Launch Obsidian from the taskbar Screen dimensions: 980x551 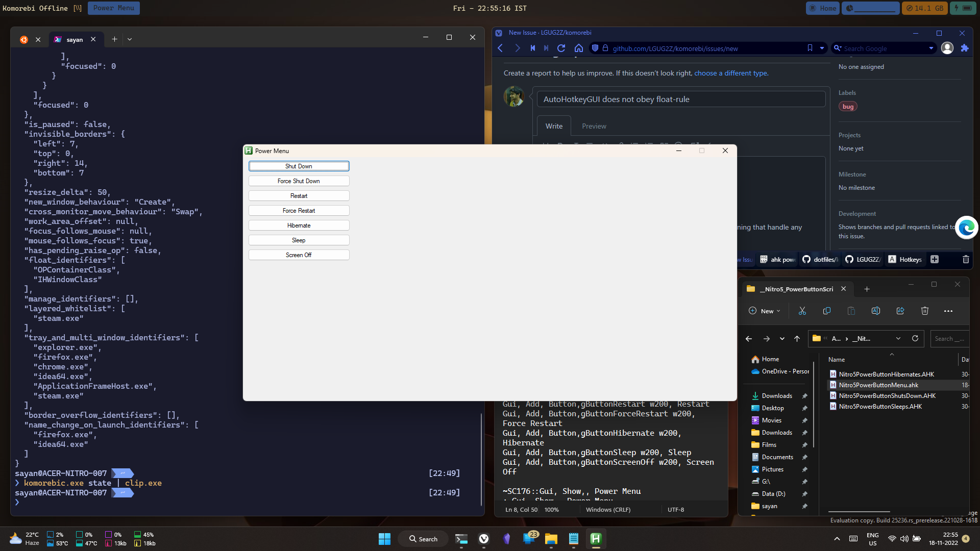pyautogui.click(x=507, y=539)
